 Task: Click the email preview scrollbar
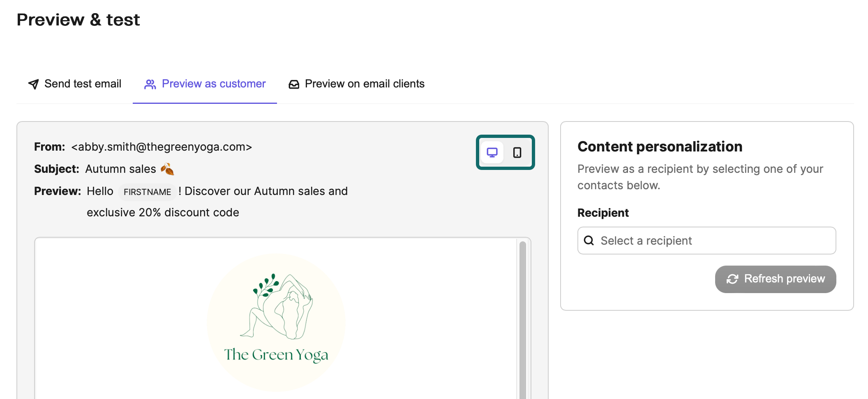523,320
